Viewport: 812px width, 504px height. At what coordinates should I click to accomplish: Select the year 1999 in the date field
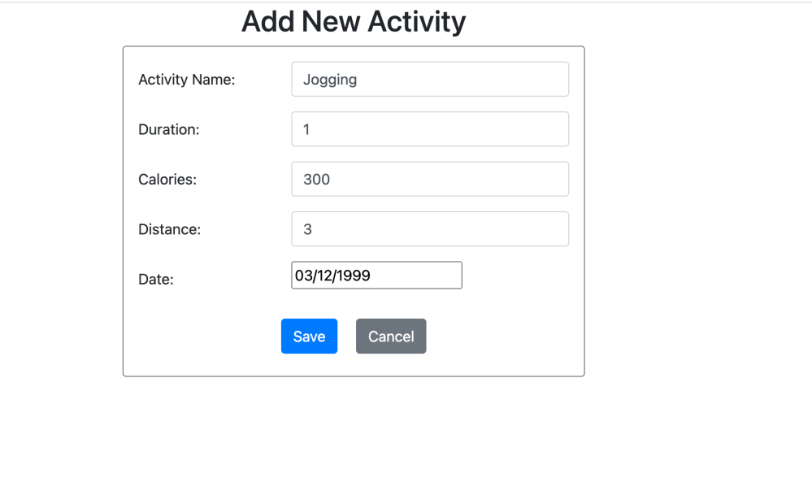(353, 276)
